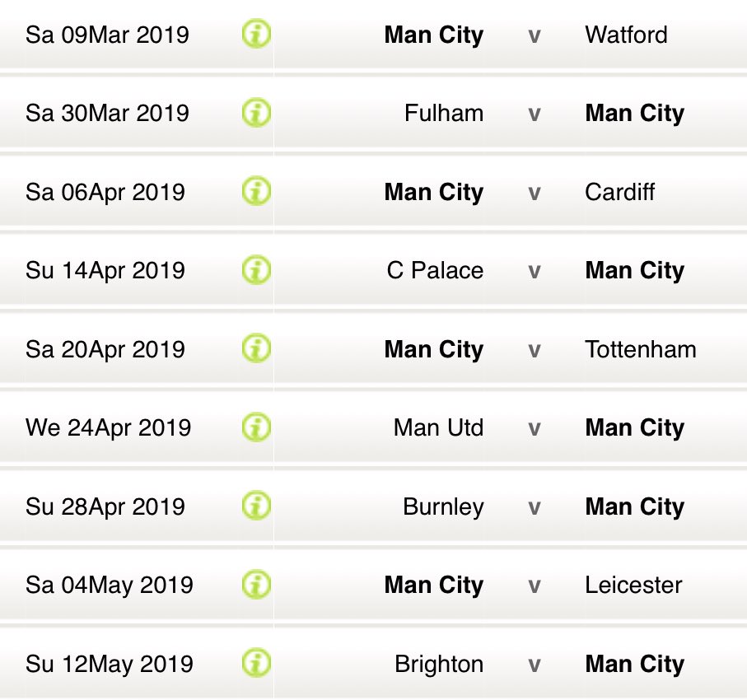The image size is (747, 700).
Task: Click info icon for Cardiff match
Action: coord(256,191)
